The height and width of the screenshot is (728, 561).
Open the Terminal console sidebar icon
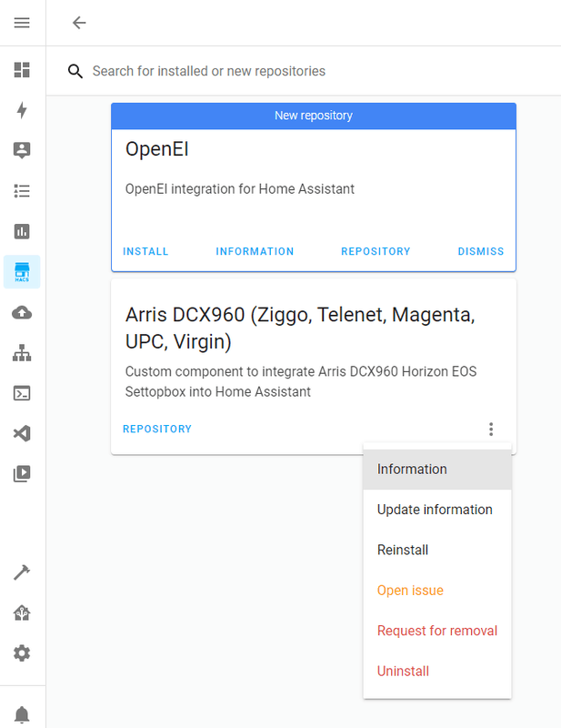point(22,393)
